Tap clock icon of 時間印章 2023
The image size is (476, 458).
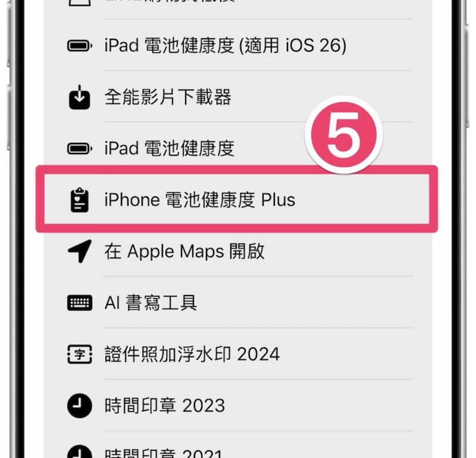point(80,406)
